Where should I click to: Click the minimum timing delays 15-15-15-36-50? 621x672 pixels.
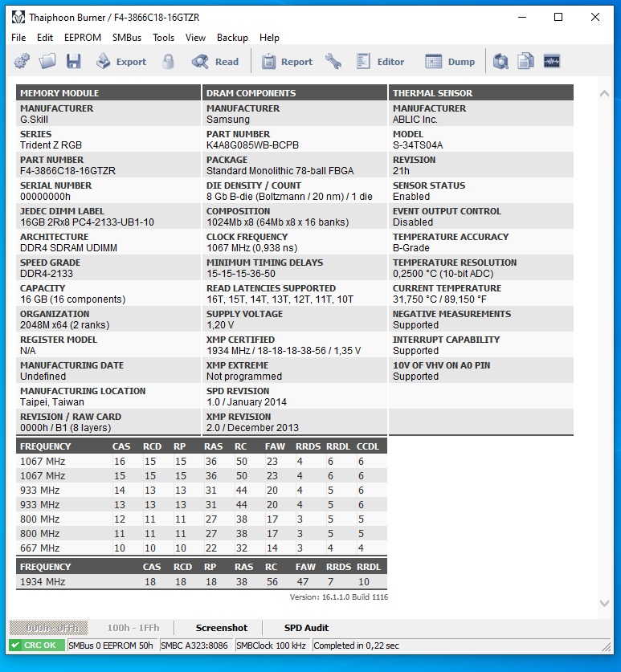coord(241,274)
